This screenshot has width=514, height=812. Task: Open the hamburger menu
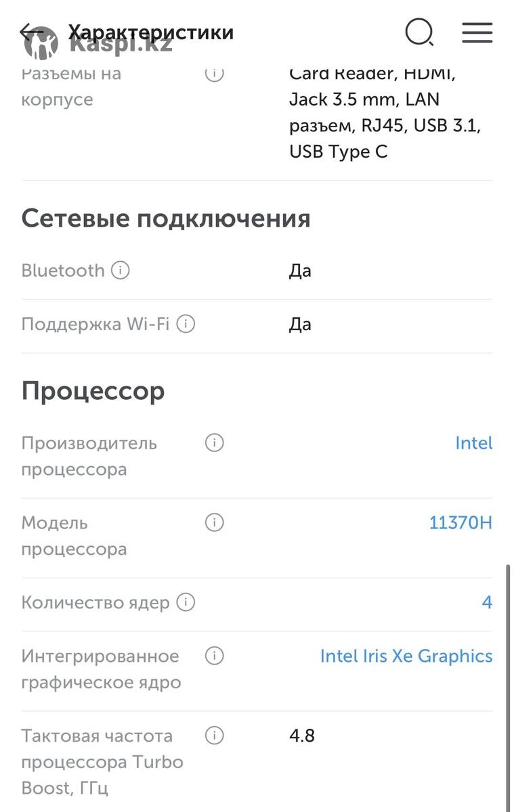[477, 32]
